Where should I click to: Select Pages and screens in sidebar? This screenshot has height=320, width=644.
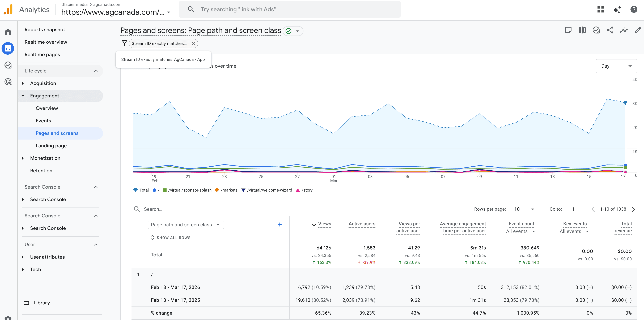[x=57, y=133]
